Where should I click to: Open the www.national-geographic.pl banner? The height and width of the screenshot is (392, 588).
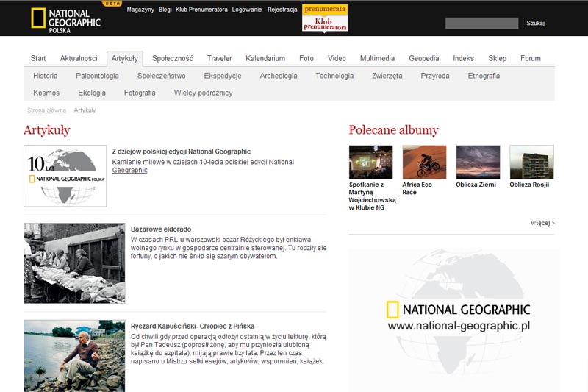coord(454,320)
